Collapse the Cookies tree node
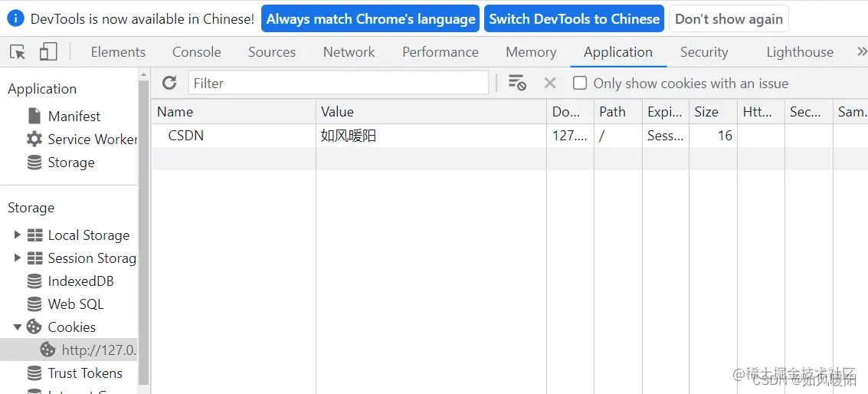This screenshot has width=868, height=394. (x=17, y=327)
